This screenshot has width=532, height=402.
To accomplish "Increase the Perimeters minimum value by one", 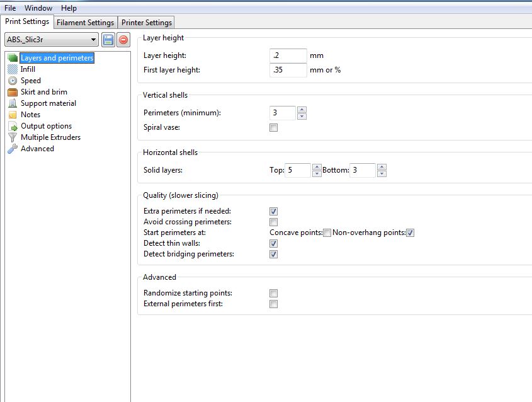I will pyautogui.click(x=302, y=110).
